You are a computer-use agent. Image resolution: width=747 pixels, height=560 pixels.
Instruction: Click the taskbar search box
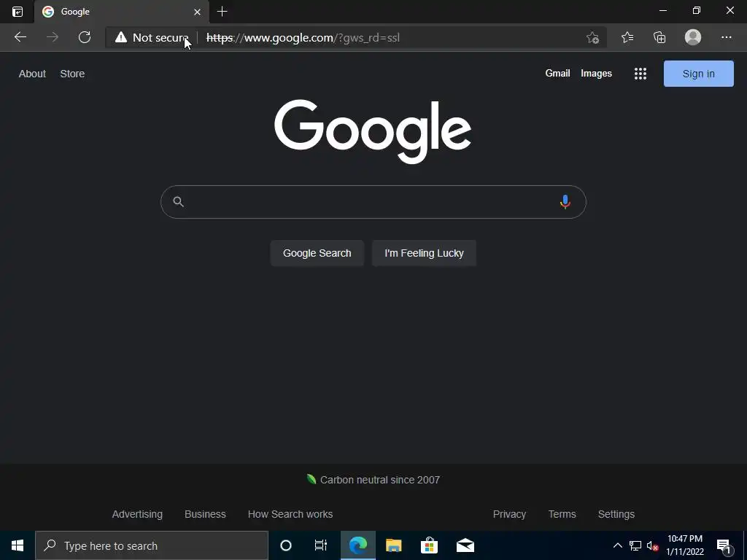[x=152, y=545]
